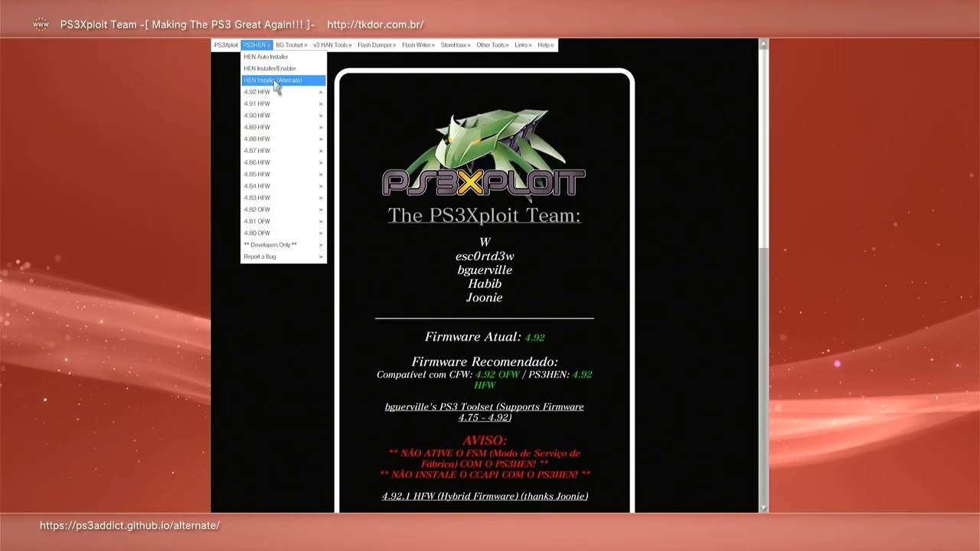Expand the 4.83 HFW submenu
The image size is (980, 551).
click(x=283, y=197)
